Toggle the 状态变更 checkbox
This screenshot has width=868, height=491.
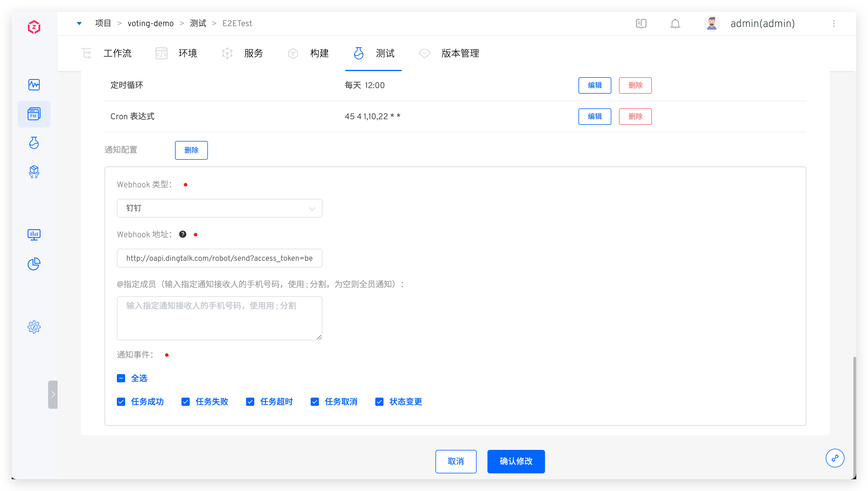point(379,402)
